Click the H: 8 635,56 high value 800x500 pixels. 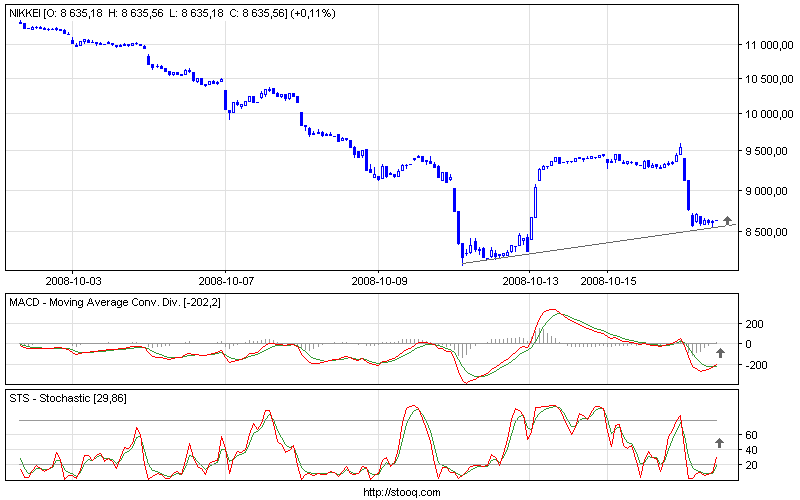tap(136, 14)
